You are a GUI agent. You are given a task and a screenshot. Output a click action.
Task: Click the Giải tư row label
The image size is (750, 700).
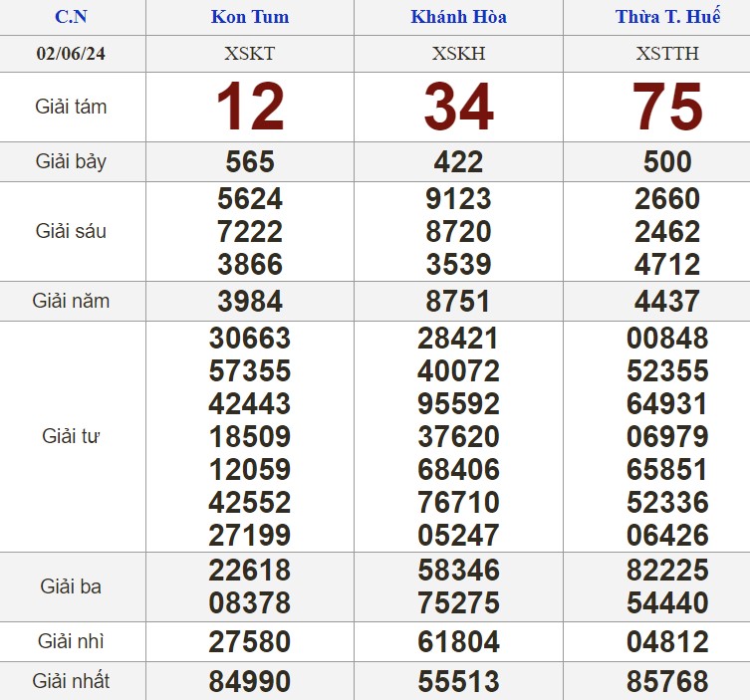pos(71,436)
